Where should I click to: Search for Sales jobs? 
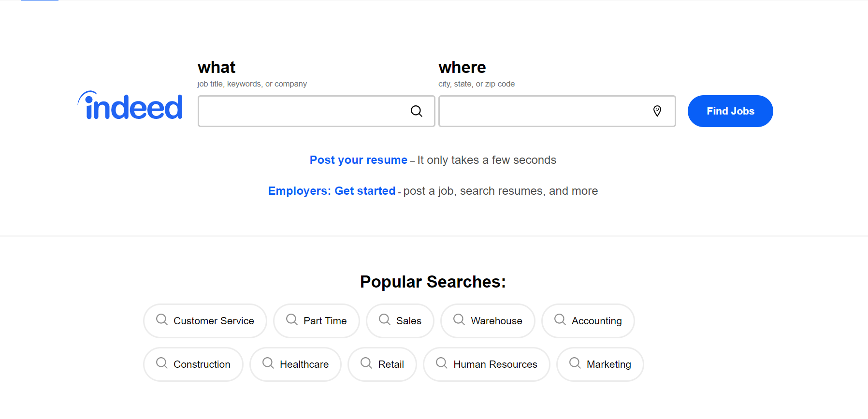[x=400, y=320]
